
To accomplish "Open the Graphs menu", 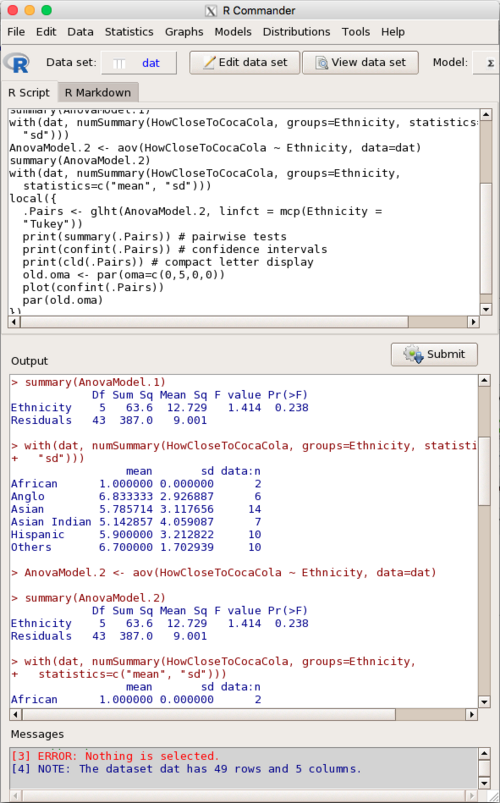I will [x=184, y=32].
